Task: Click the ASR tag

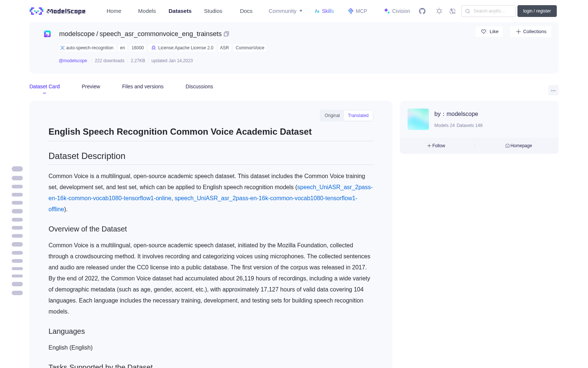Action: [x=224, y=48]
